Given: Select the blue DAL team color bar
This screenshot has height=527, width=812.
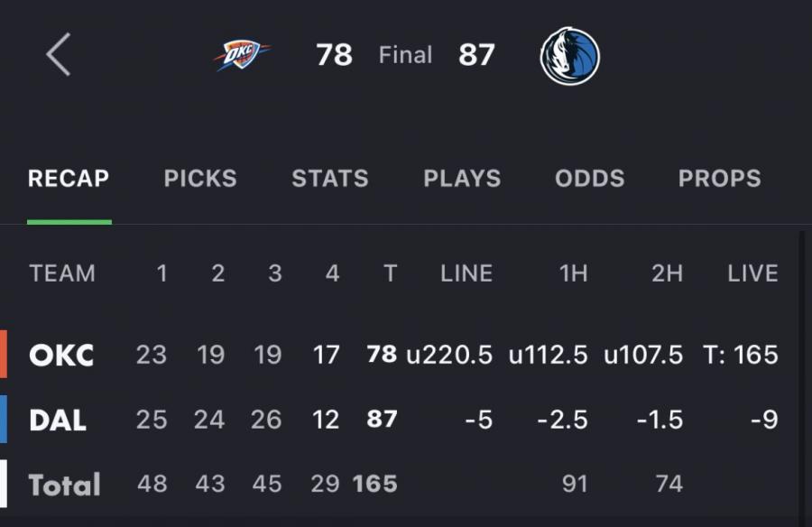Looking at the screenshot, I should (4, 420).
